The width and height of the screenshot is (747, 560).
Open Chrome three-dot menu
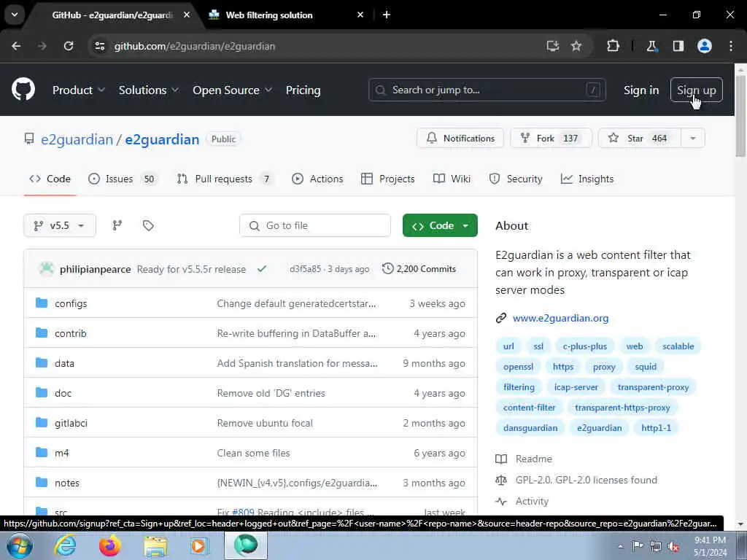click(x=731, y=46)
